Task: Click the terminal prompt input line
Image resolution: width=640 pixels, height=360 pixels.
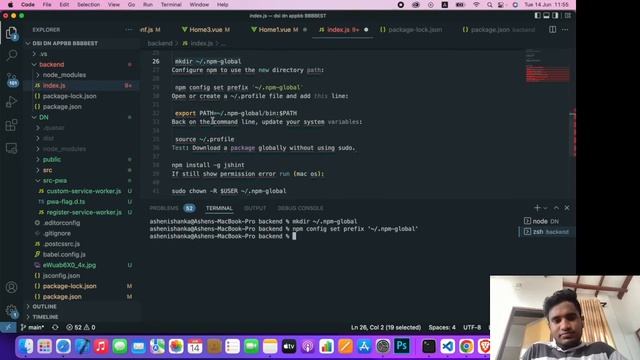Action: (x=294, y=236)
